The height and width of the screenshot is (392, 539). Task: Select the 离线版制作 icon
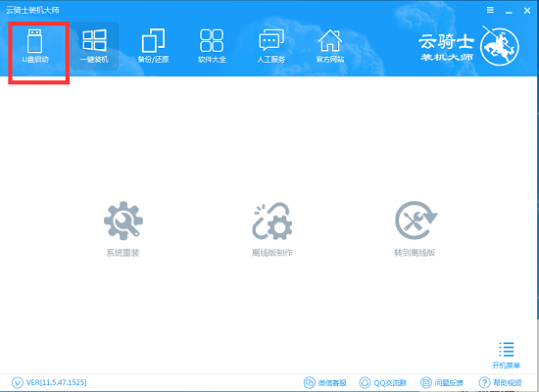(x=271, y=221)
